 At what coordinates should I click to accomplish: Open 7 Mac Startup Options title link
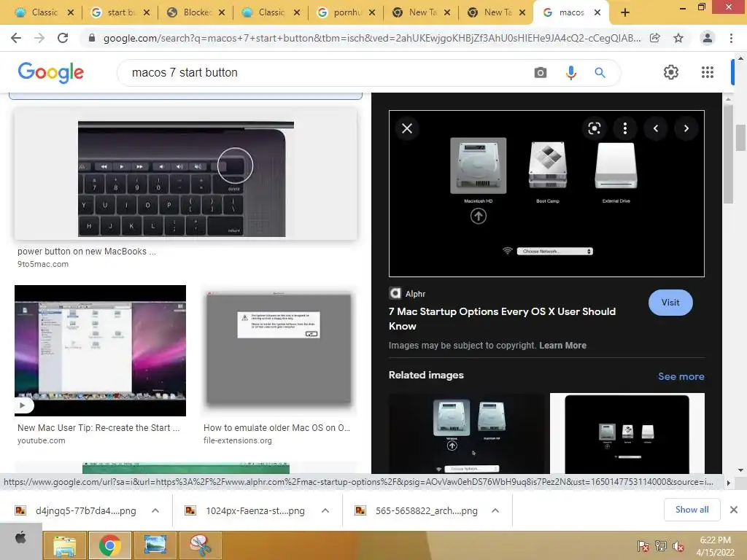point(502,319)
